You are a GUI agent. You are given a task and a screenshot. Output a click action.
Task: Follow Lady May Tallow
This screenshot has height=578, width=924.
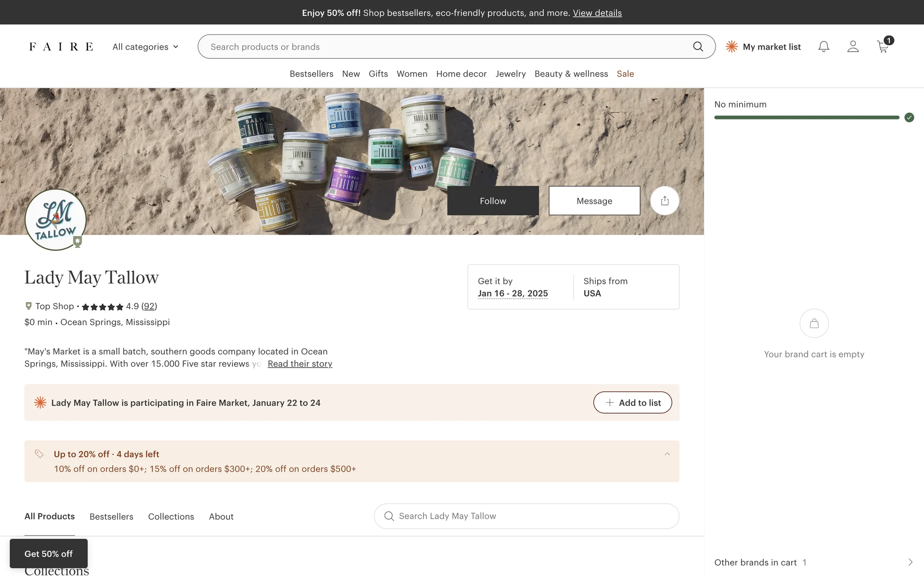pos(493,201)
